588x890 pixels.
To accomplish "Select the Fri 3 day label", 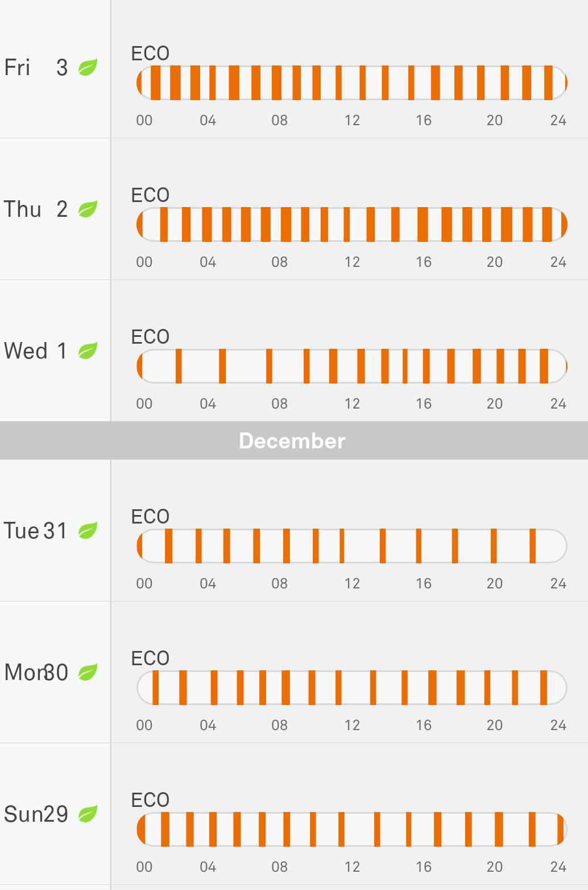I will tap(36, 68).
